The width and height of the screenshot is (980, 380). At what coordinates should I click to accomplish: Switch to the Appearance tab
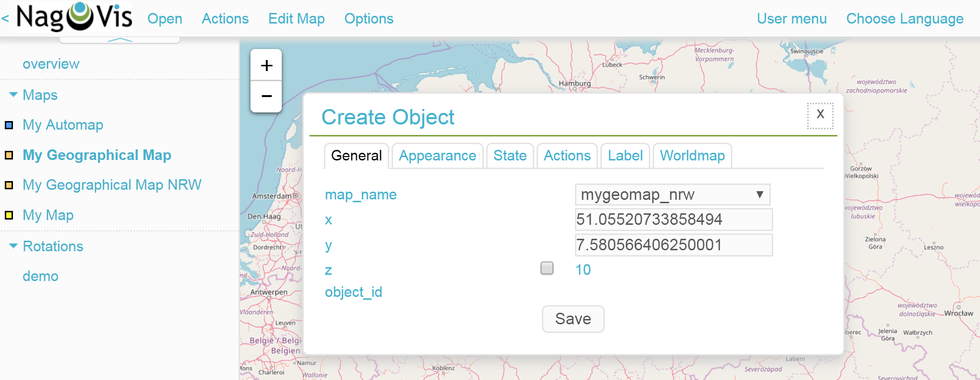(x=437, y=156)
